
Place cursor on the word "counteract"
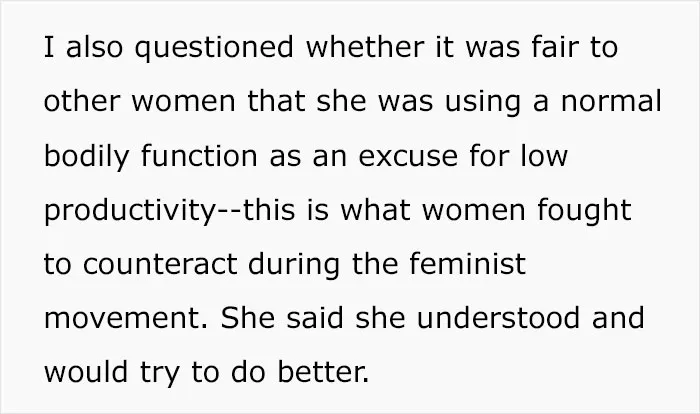[160, 264]
